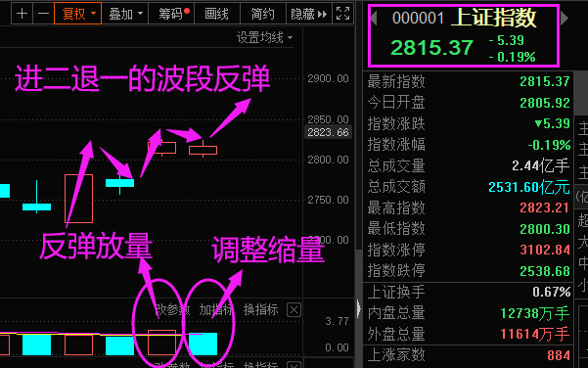
Task: Go to the next stock with the right arrow
Action: point(565,18)
